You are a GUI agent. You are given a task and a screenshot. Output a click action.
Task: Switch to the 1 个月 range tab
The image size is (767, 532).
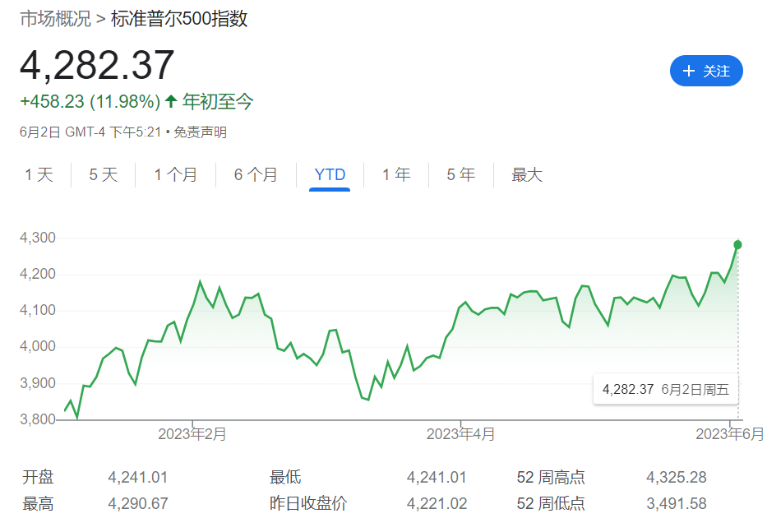(176, 174)
